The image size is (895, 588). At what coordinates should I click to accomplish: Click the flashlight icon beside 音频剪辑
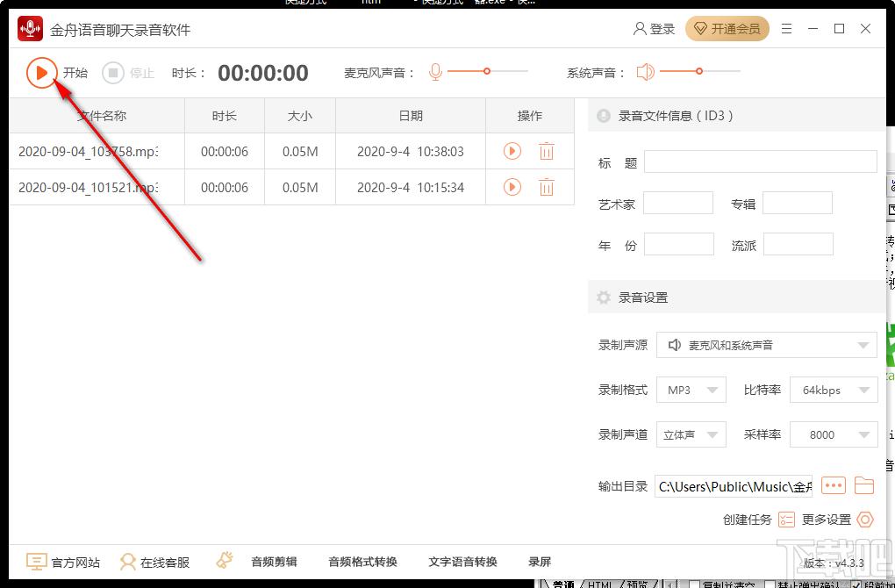pos(225,561)
